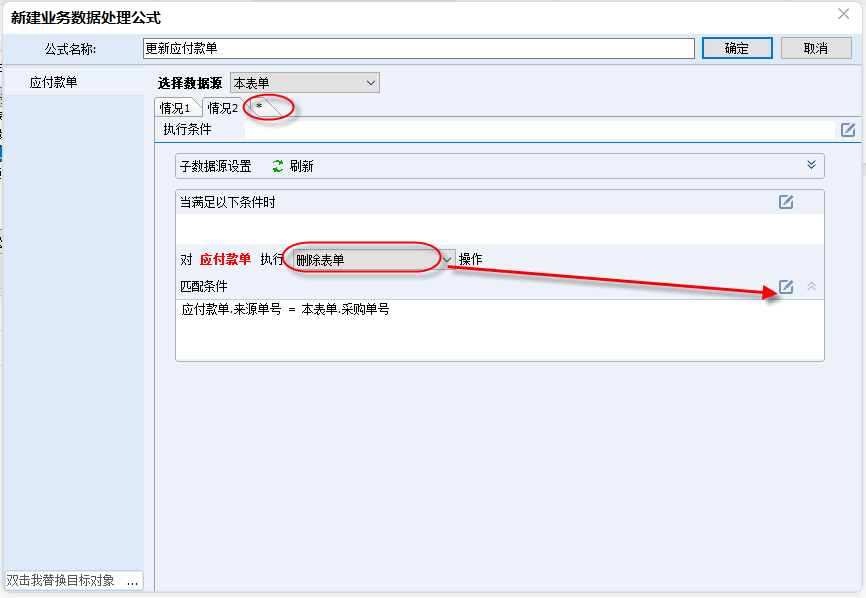
Task: Close the 新建业务数据处理公式 dialog
Action: tap(843, 14)
